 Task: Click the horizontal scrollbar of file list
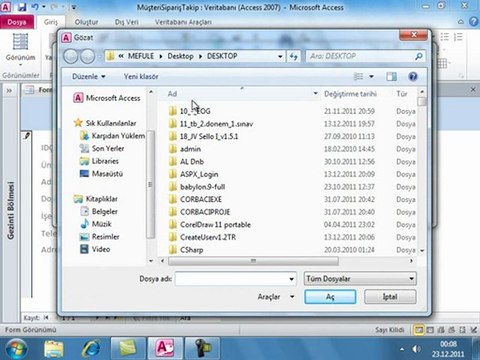[x=253, y=261]
